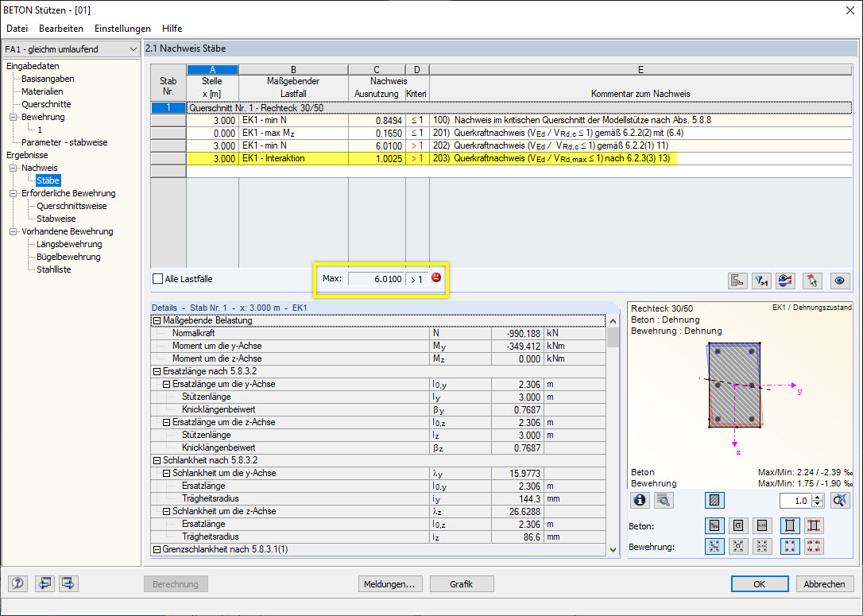Click the info icon in the strain panel
This screenshot has width=863, height=616.
640,500
